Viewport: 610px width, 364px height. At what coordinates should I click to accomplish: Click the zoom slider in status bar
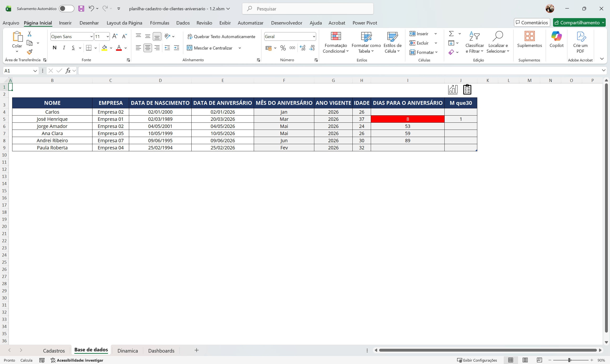569,360
